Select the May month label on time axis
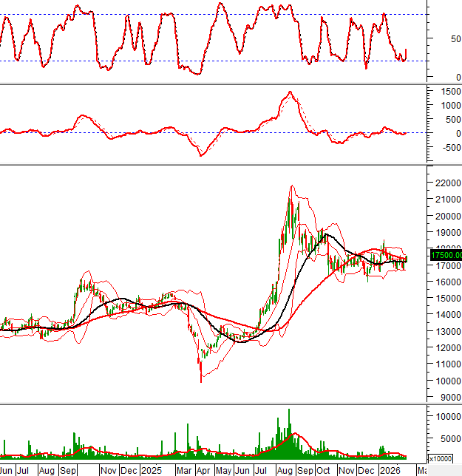This screenshot has height=476, width=462. pyautogui.click(x=222, y=470)
